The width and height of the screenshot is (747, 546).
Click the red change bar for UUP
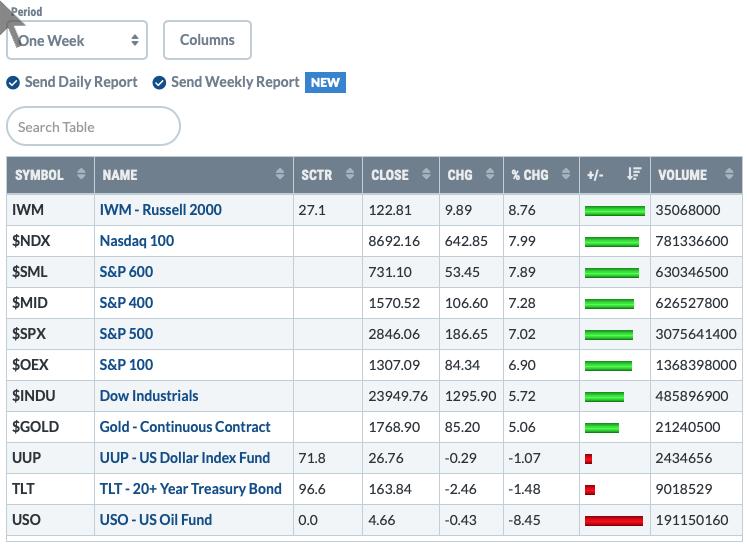(588, 459)
